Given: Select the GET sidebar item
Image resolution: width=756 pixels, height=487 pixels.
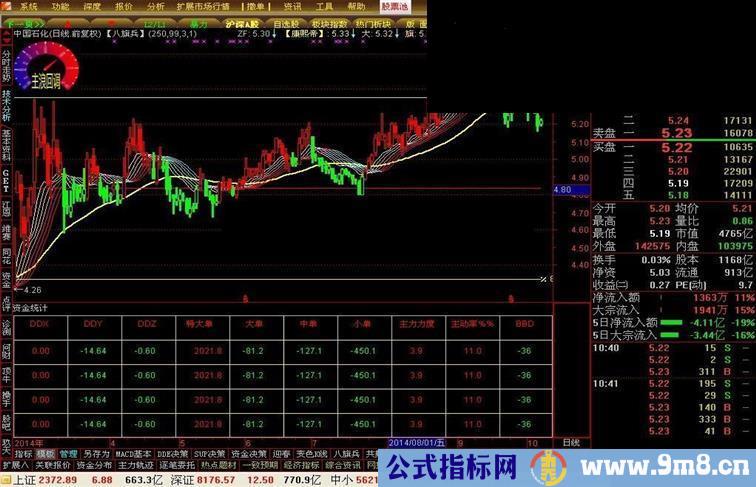Looking at the screenshot, I should tap(6, 179).
